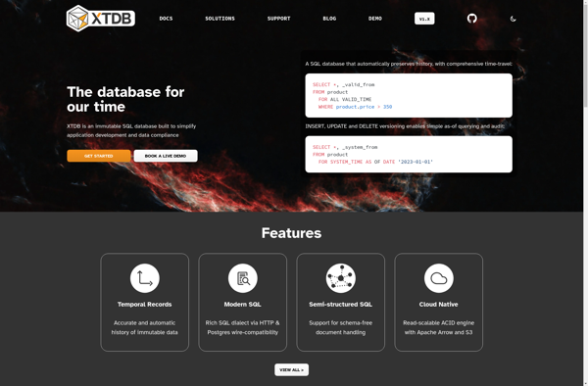Click 'Accurate and automatic history' description
The height and width of the screenshot is (386, 588).
pos(145,327)
